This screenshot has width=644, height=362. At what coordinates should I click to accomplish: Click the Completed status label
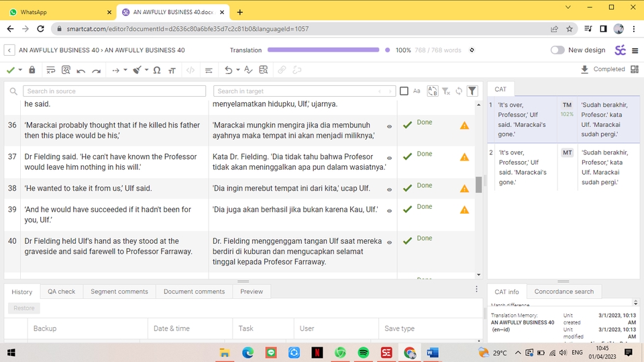click(x=609, y=69)
